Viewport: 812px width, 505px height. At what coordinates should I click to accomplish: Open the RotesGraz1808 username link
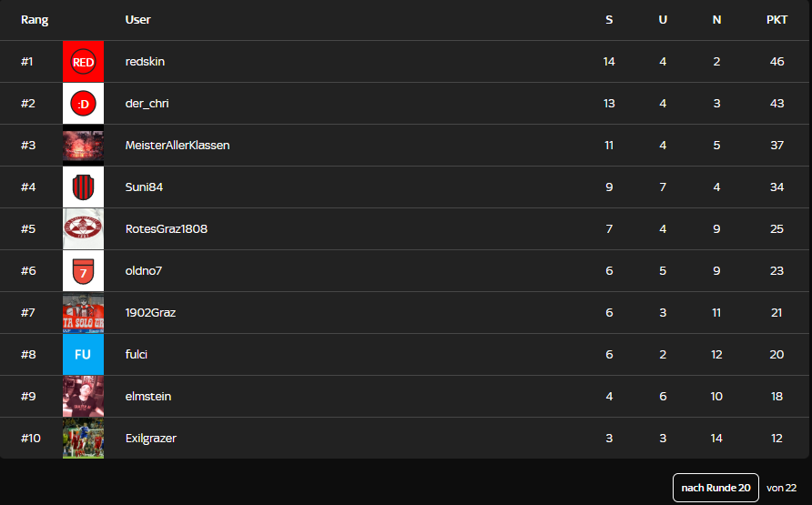167,229
